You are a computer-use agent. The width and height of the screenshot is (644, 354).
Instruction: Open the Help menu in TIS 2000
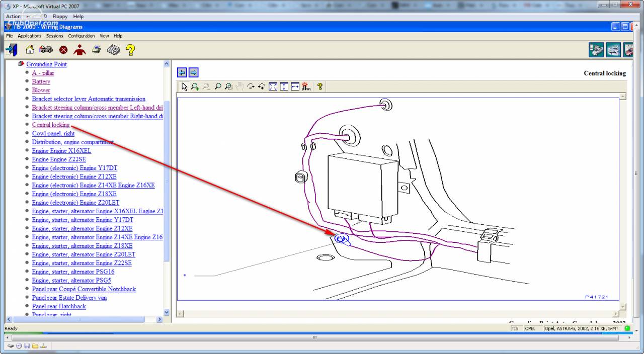[x=118, y=36]
